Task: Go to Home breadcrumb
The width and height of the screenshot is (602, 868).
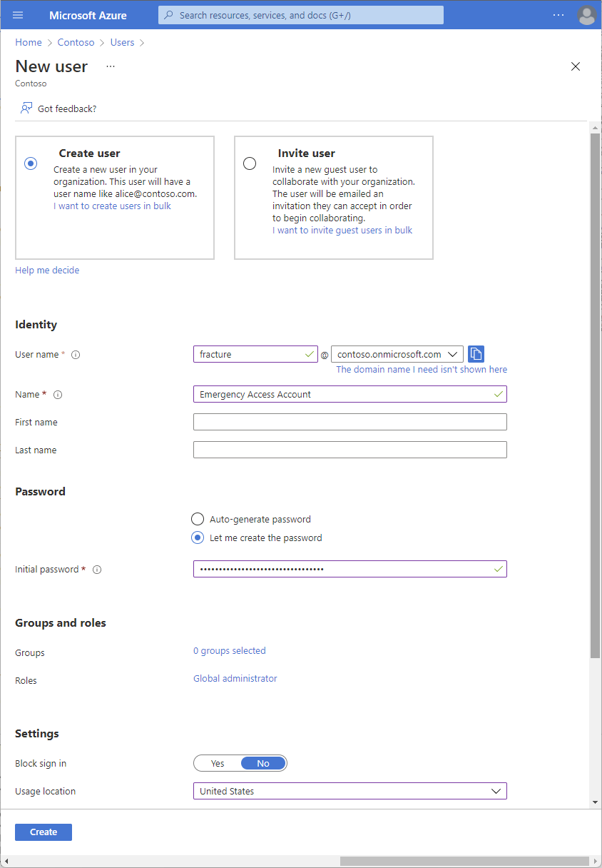Action: (x=29, y=43)
